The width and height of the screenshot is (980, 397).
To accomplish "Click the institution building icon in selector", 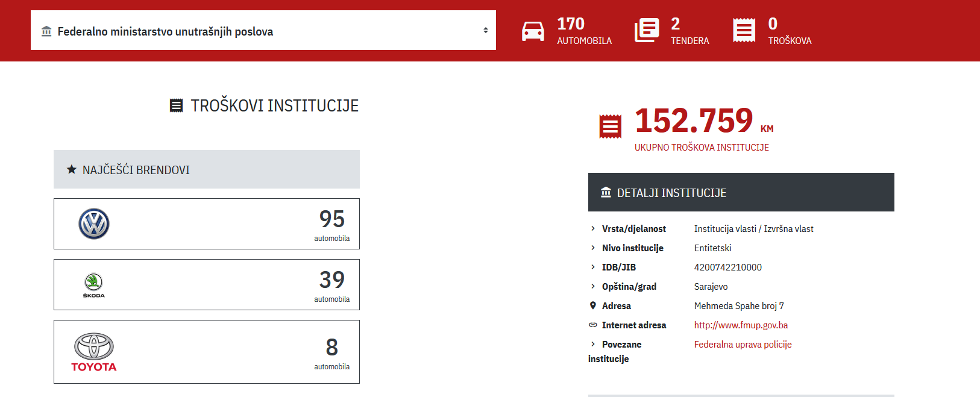I will point(46,31).
